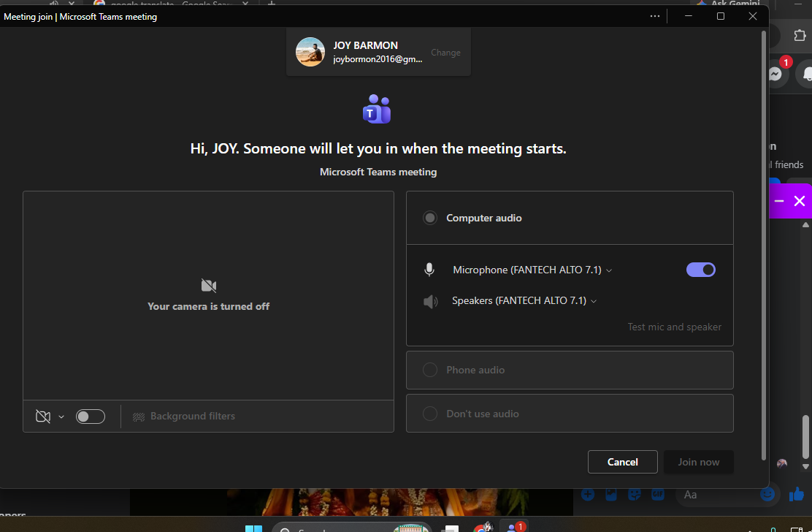Image resolution: width=812 pixels, height=532 pixels.
Task: Click the camera-off icon in the video preview
Action: click(x=209, y=286)
